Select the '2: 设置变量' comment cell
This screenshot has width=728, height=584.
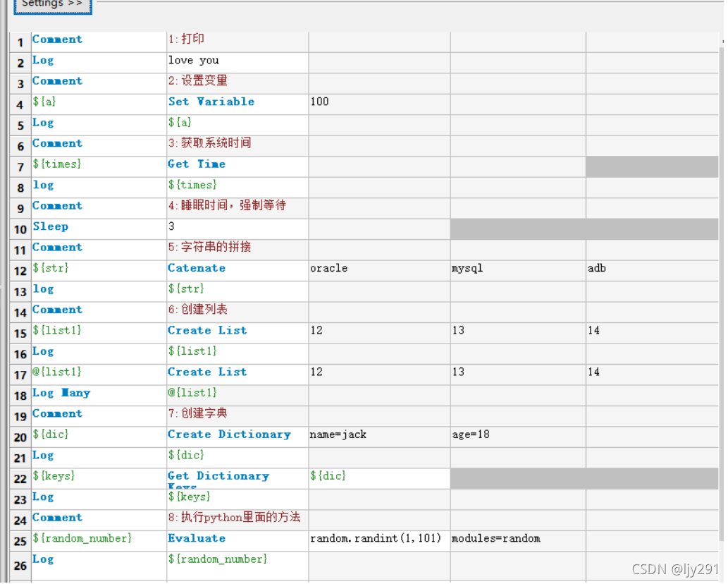[x=237, y=83]
